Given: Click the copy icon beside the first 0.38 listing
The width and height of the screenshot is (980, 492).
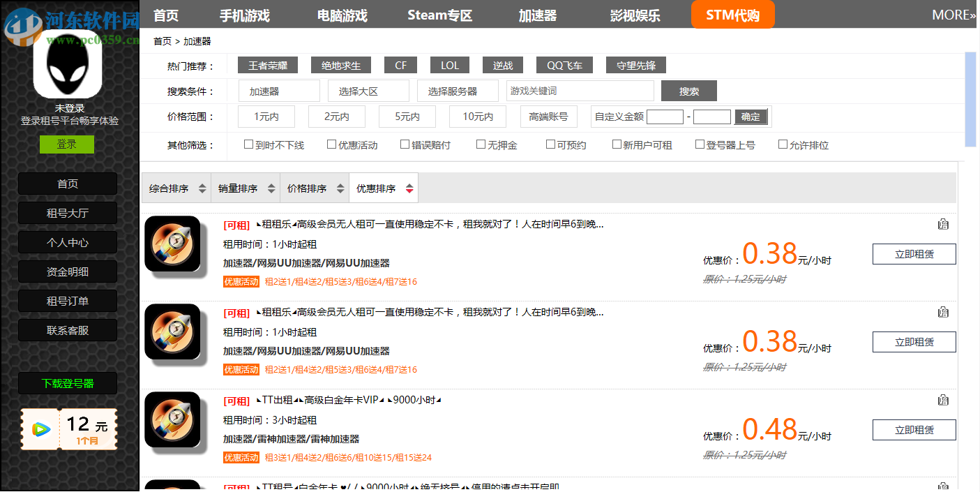Looking at the screenshot, I should click(943, 225).
